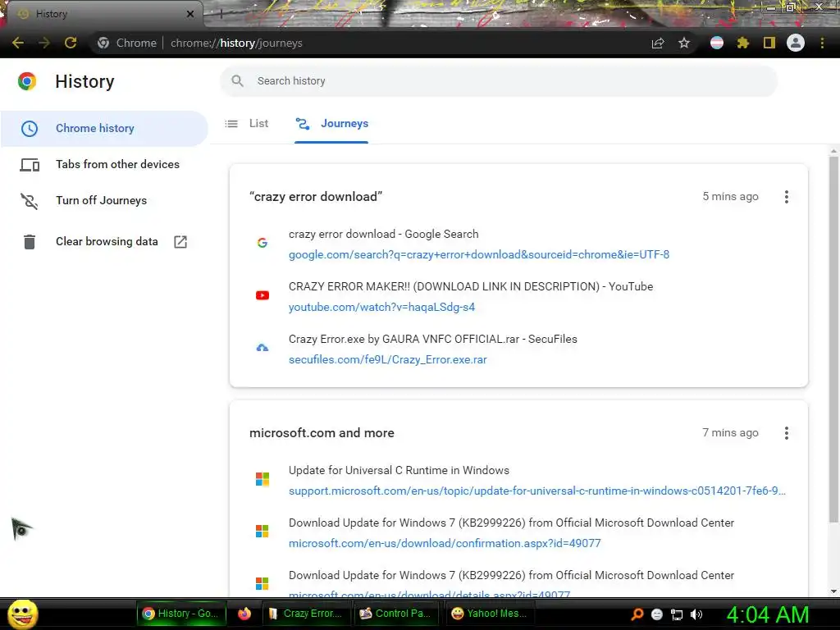Screen dimensions: 840x630
Task: Close the History tab
Action: click(190, 14)
